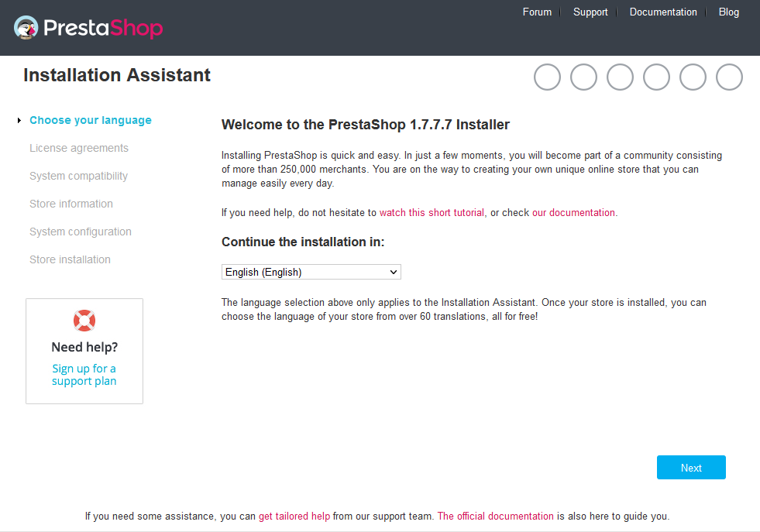Viewport: 760px width, 532px height.
Task: Click the fifth step progress circle
Action: click(693, 77)
